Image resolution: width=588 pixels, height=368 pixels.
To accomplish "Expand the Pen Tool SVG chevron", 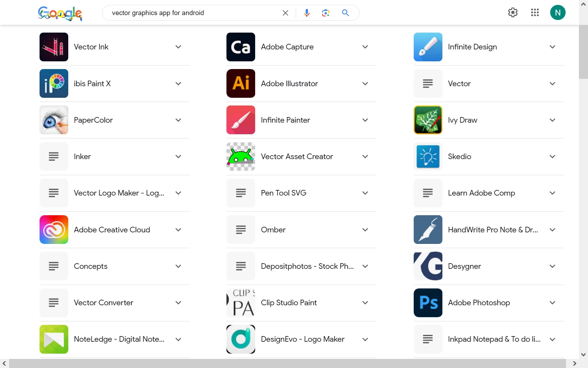I will click(x=365, y=193).
